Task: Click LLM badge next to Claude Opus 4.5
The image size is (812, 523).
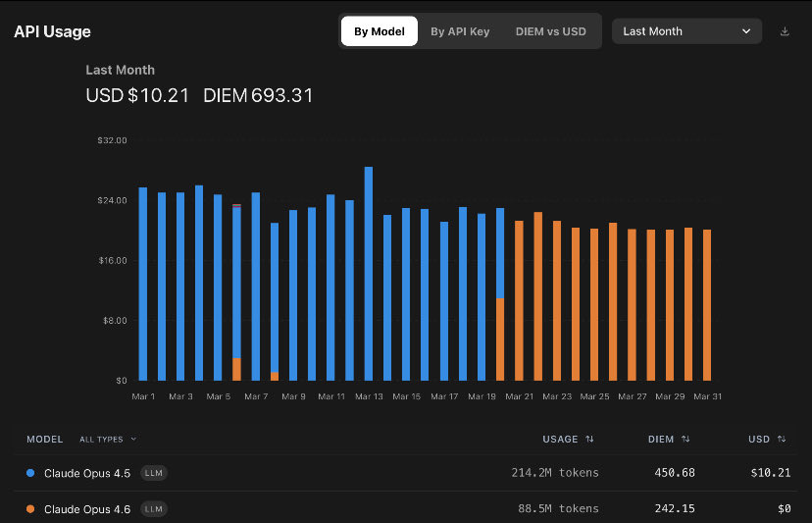Action: (x=154, y=473)
